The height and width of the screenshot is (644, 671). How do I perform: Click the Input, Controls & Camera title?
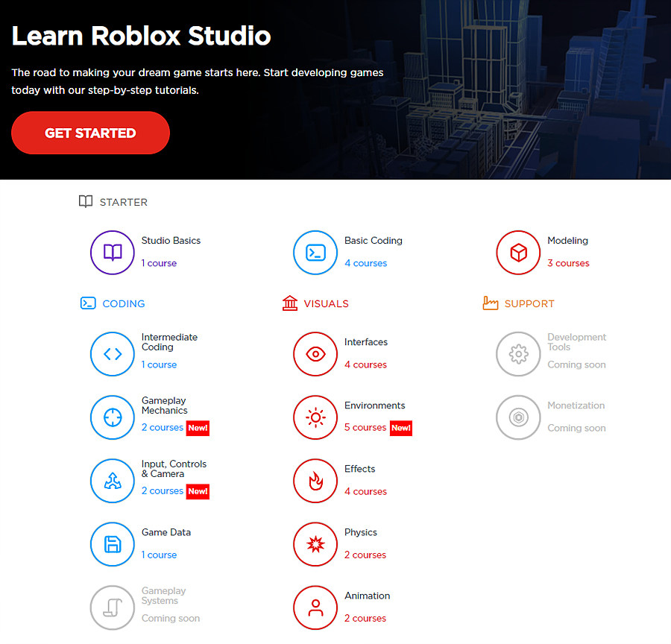(174, 469)
